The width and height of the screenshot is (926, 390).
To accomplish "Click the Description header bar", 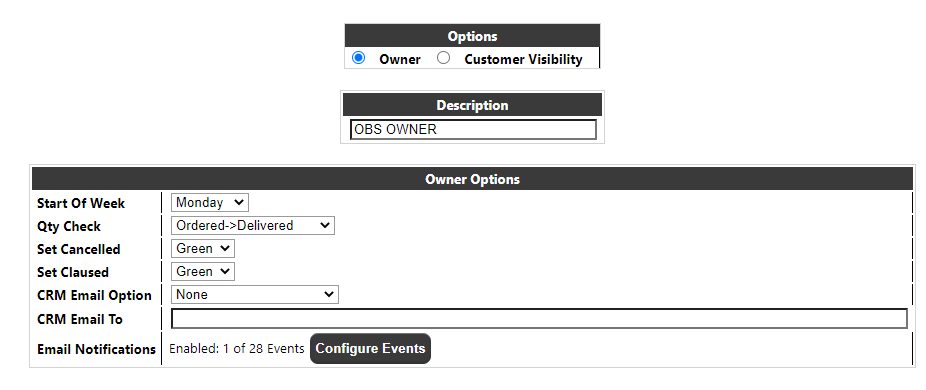I will point(472,105).
